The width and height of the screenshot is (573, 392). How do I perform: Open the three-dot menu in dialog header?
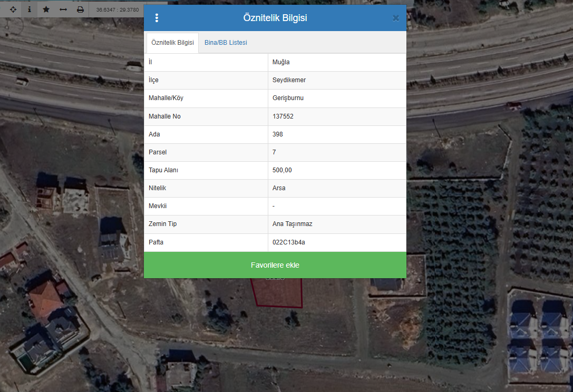(157, 18)
